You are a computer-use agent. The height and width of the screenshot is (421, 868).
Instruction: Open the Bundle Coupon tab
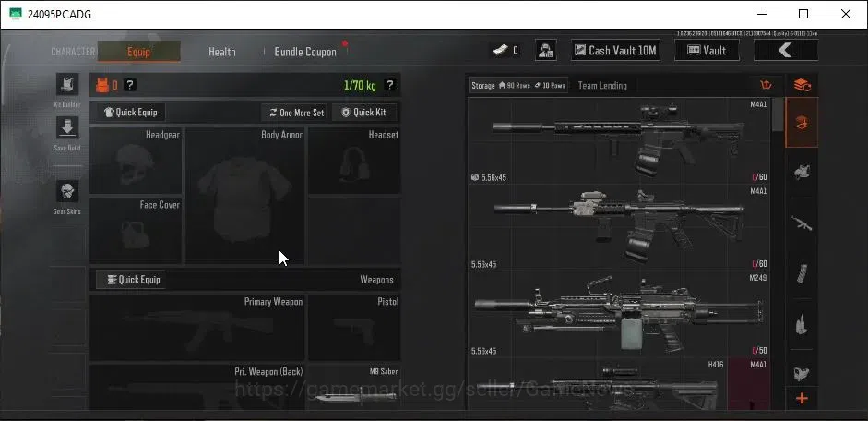pyautogui.click(x=305, y=52)
